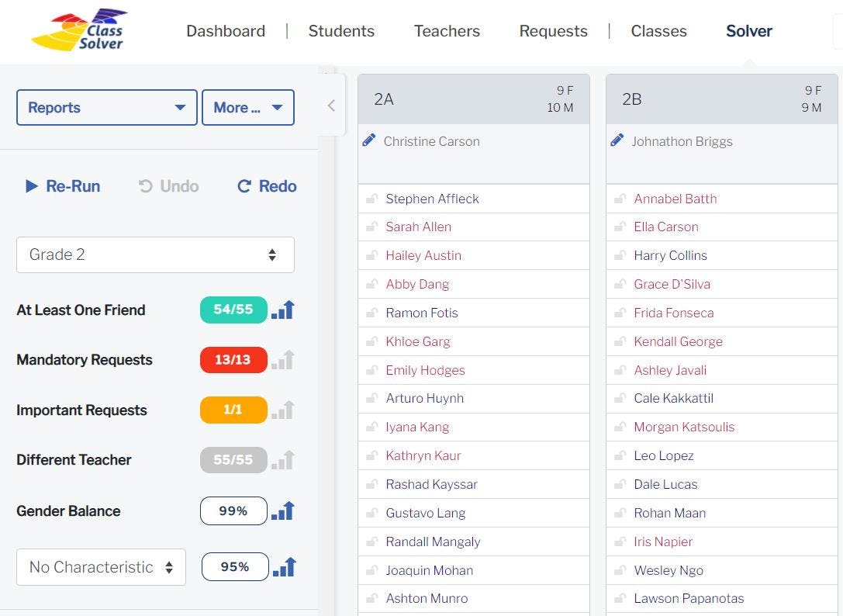Screen dimensions: 843x616
Task: Collapse the sidebar with the chevron
Action: click(331, 105)
